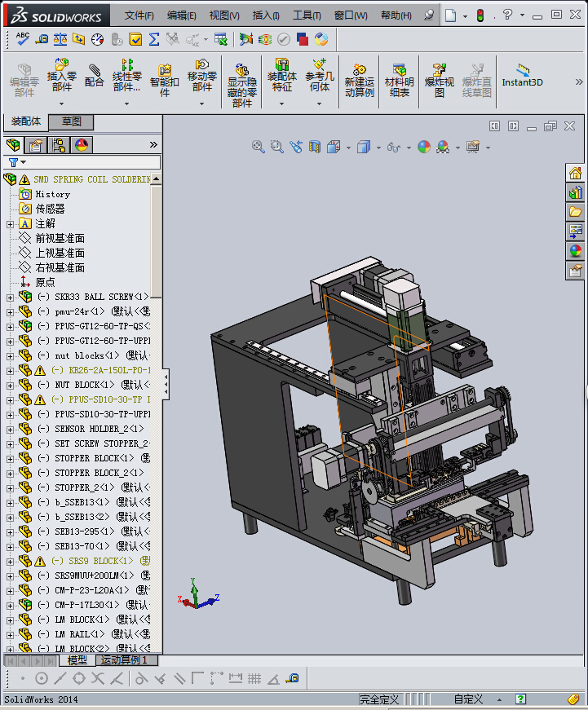This screenshot has height=710, width=588.
Task: Open DisplayManager color ball tab
Action: point(82,145)
